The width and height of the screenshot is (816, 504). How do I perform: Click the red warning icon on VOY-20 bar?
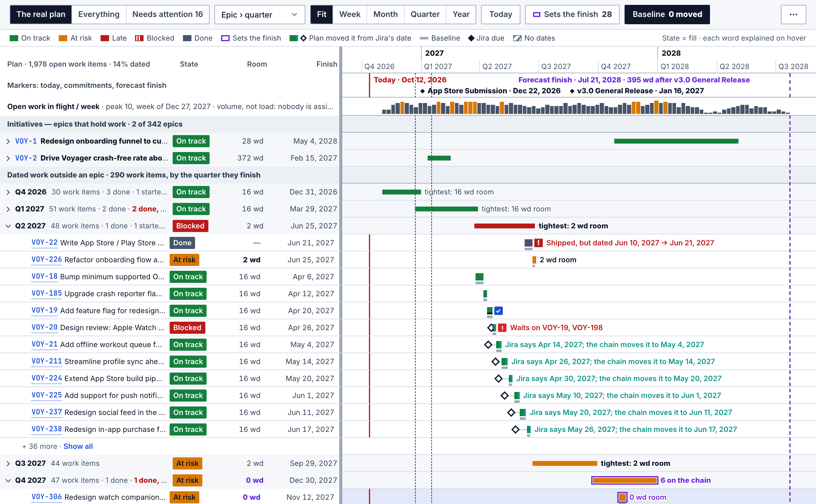502,328
